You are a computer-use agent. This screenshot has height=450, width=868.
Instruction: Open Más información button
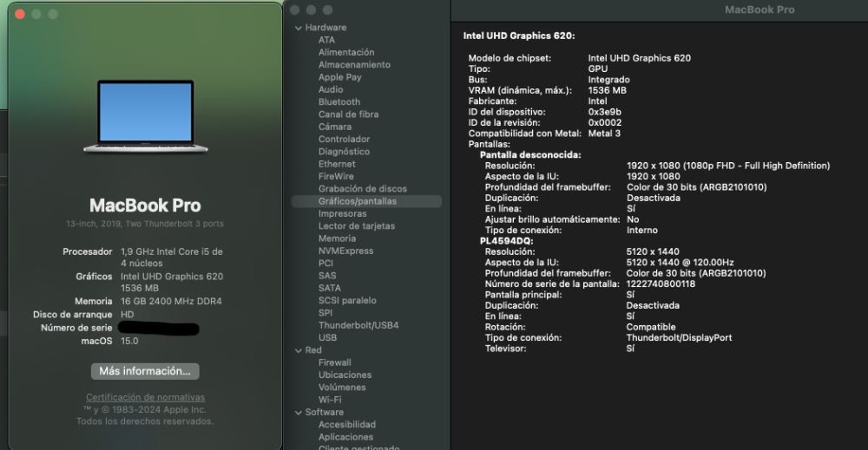point(145,371)
